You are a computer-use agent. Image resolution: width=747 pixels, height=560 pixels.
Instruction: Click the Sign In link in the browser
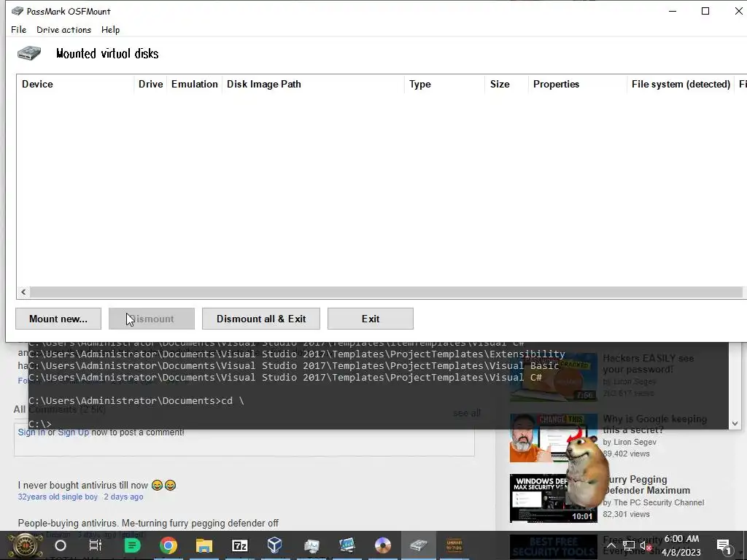point(31,432)
